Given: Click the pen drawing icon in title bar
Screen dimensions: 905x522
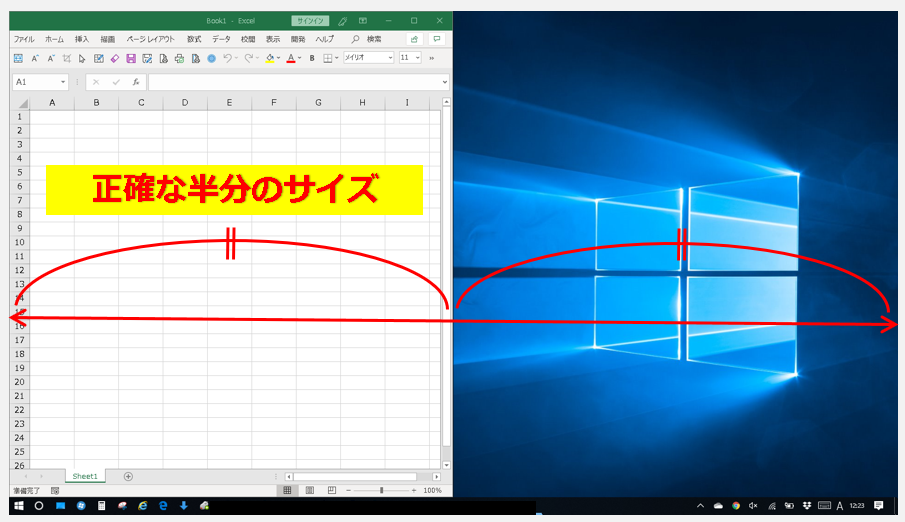Looking at the screenshot, I should [x=343, y=21].
